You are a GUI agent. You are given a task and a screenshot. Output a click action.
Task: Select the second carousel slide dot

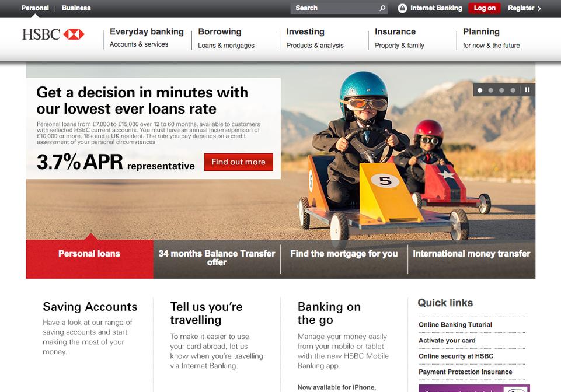pyautogui.click(x=491, y=90)
